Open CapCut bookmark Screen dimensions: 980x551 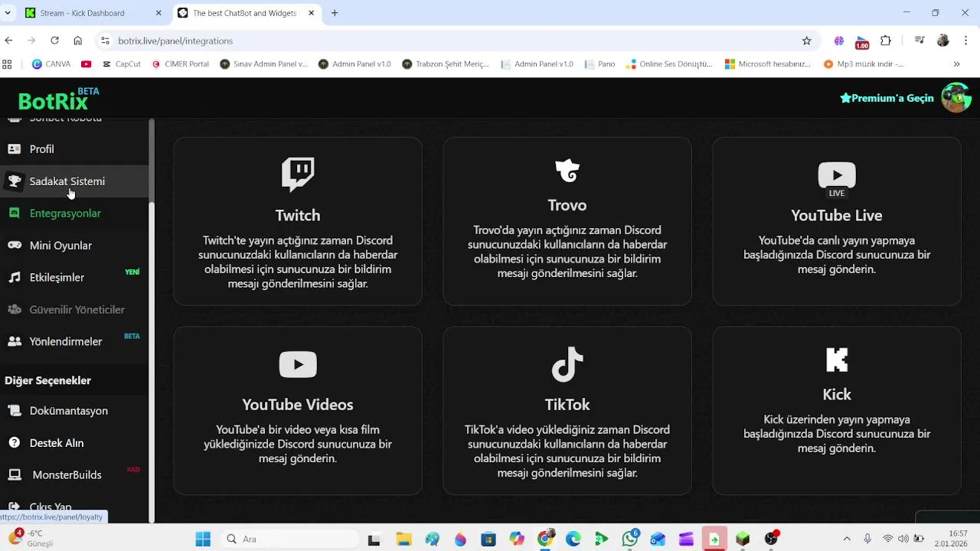[121, 64]
